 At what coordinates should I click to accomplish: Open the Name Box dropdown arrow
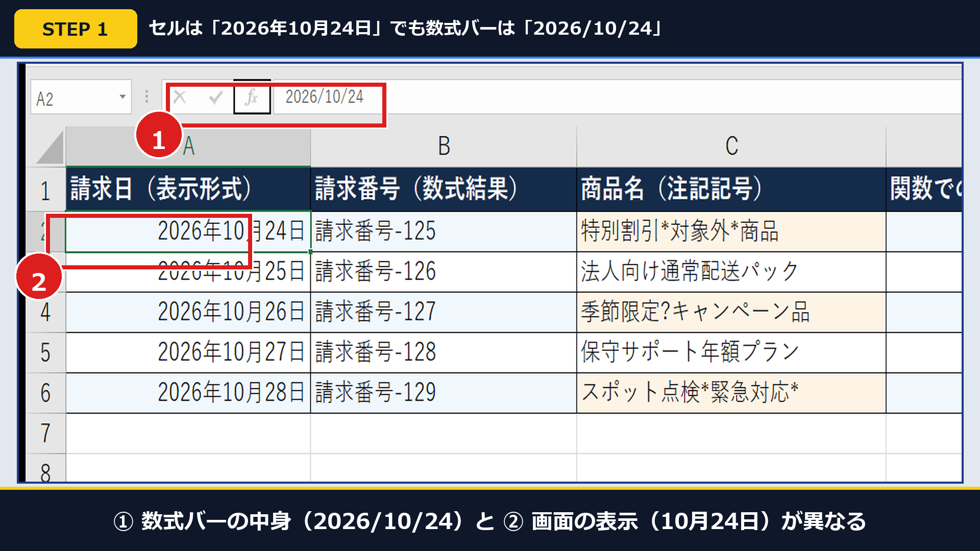pyautogui.click(x=122, y=97)
